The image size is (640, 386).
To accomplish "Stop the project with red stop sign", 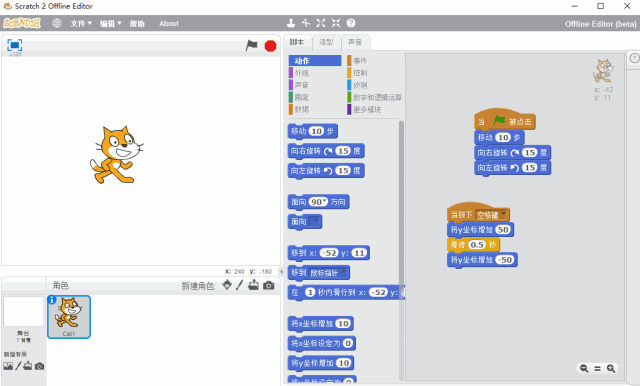I will coord(270,46).
